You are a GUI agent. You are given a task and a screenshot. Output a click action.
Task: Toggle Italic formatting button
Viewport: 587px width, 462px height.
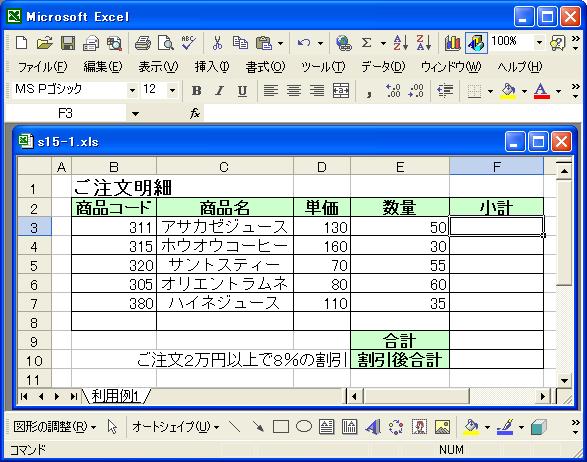pyautogui.click(x=219, y=91)
